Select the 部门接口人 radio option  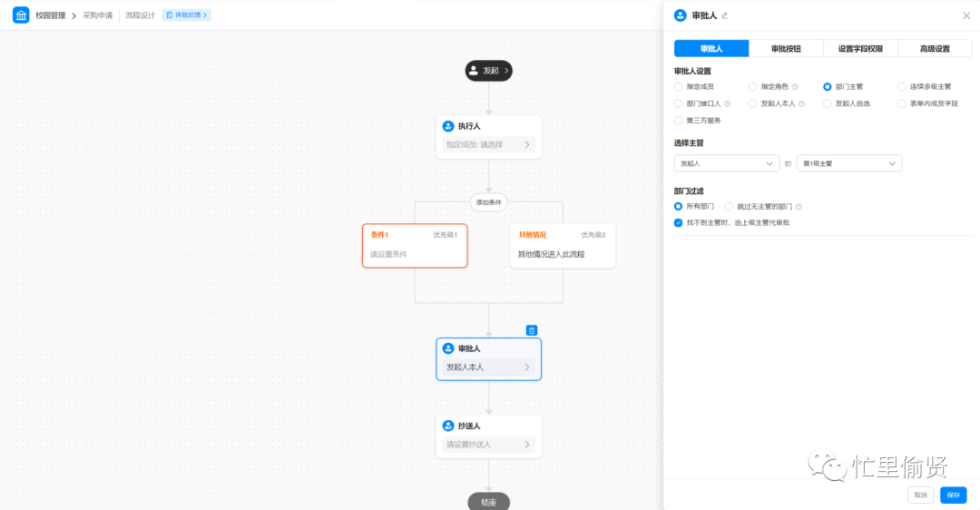click(x=678, y=103)
